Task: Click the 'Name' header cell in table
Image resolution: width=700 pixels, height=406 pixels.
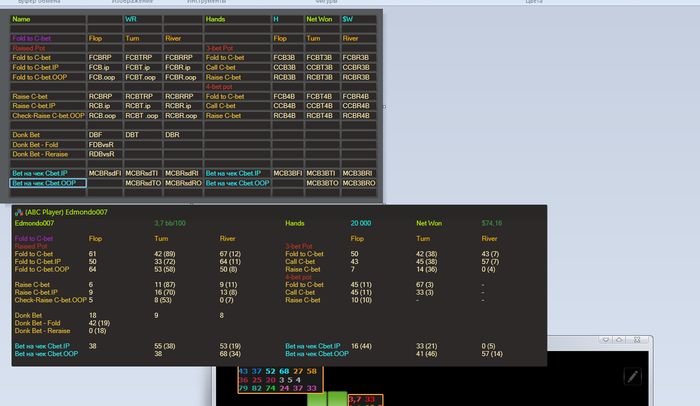Action: 48,19
